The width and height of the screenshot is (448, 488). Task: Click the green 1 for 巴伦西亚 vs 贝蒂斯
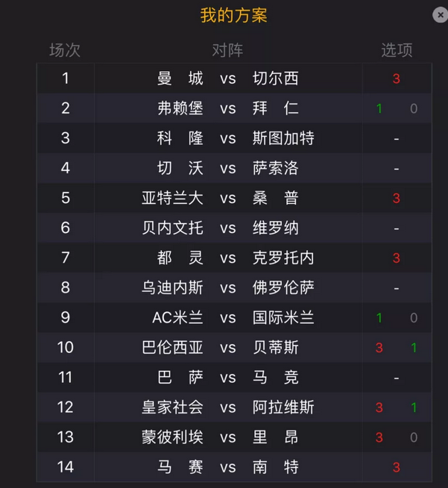[413, 347]
